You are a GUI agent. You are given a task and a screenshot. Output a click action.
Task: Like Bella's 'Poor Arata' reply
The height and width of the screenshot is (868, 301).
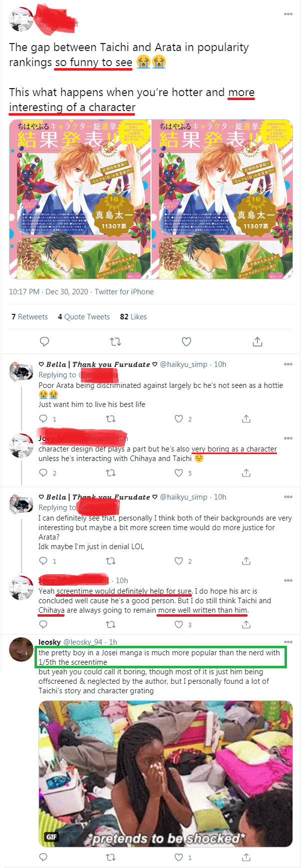[179, 419]
